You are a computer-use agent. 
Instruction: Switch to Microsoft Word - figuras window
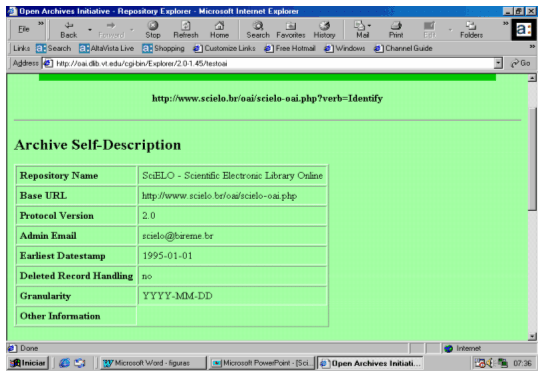pyautogui.click(x=153, y=363)
